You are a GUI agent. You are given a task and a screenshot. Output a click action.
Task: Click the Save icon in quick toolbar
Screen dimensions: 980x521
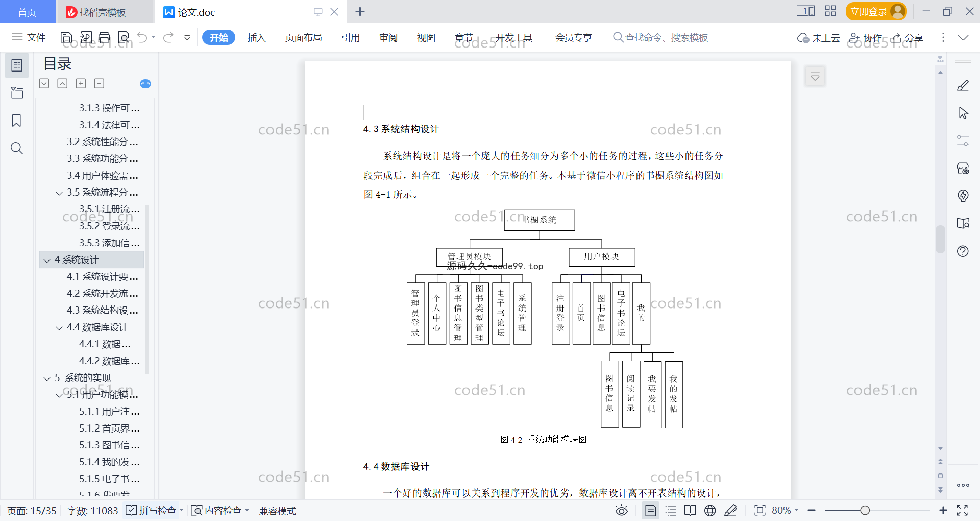(66, 37)
